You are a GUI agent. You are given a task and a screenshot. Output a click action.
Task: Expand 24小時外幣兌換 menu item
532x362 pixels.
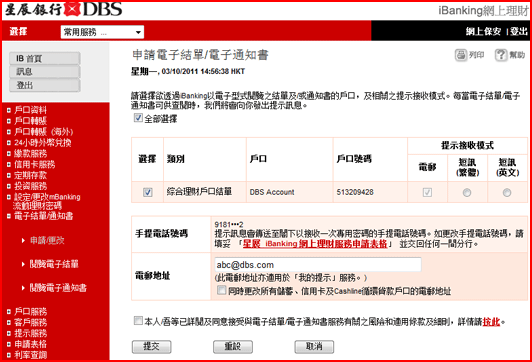(42, 142)
